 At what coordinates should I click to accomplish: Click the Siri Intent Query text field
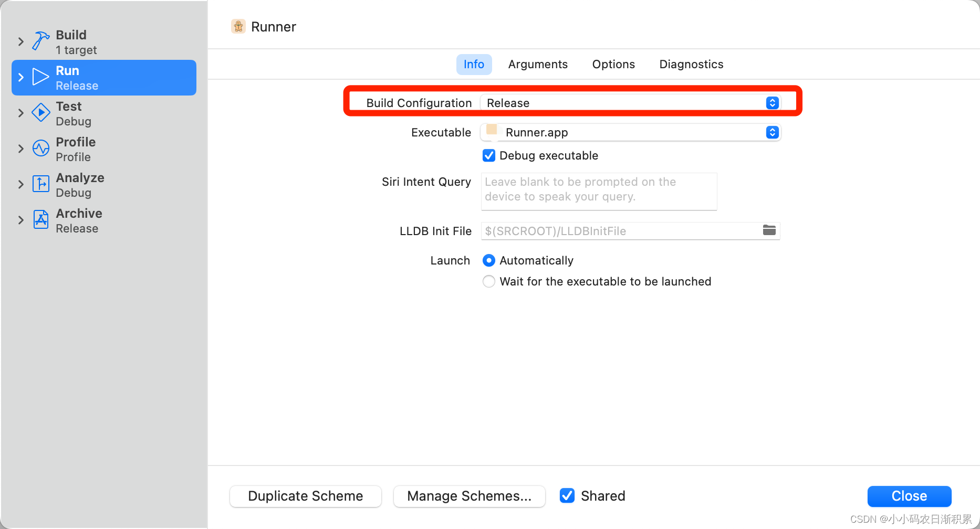pyautogui.click(x=599, y=191)
